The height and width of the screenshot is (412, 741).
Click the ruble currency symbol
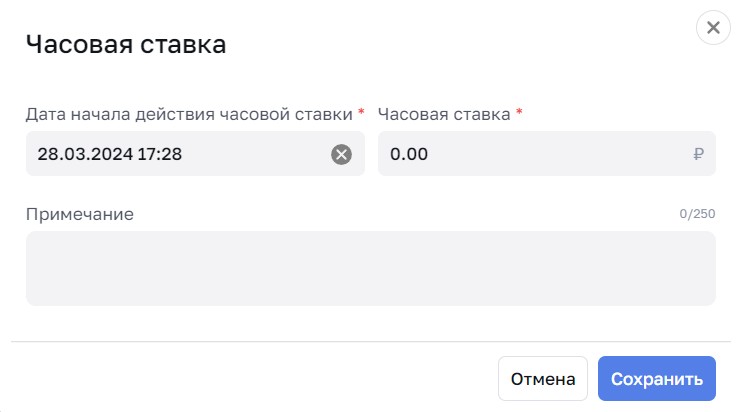pyautogui.click(x=698, y=154)
